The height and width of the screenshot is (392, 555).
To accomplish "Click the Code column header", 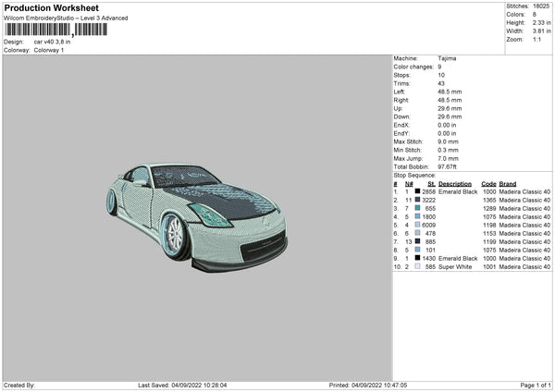I will coord(489,183).
